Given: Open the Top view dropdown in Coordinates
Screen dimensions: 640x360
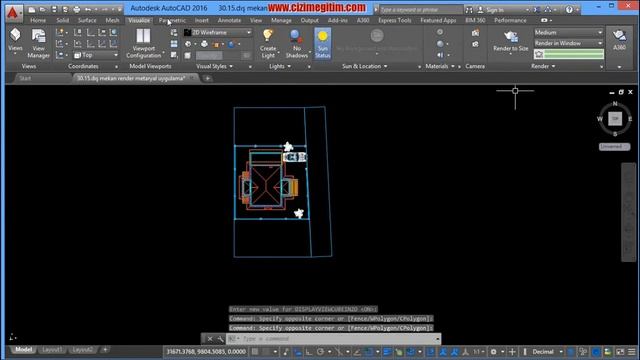Looking at the screenshot, I should 96,55.
